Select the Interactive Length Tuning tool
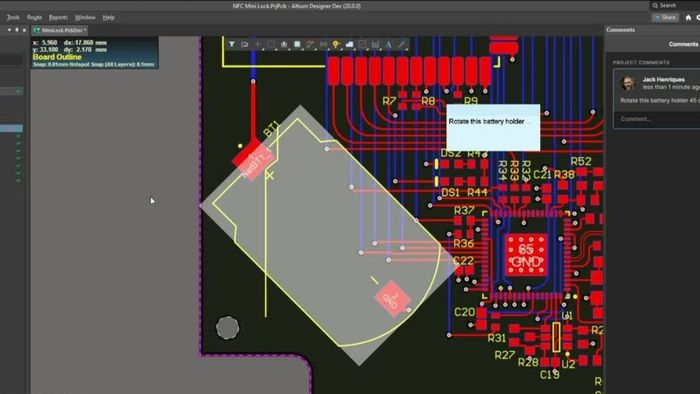 click(323, 44)
